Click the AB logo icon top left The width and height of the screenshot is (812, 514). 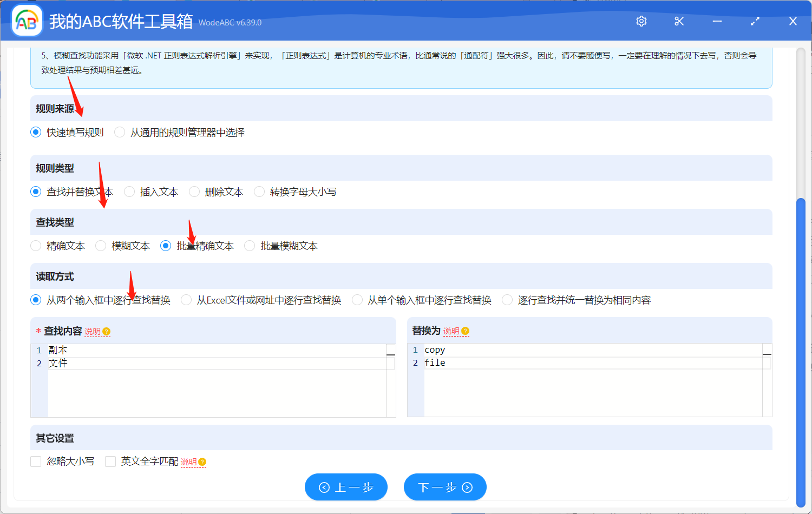click(26, 21)
